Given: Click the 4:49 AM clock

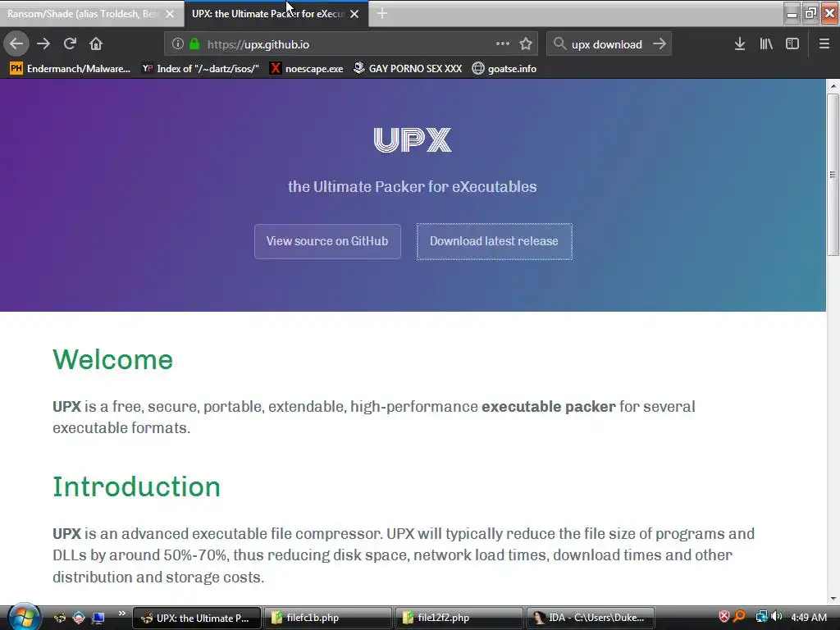Looking at the screenshot, I should point(809,617).
